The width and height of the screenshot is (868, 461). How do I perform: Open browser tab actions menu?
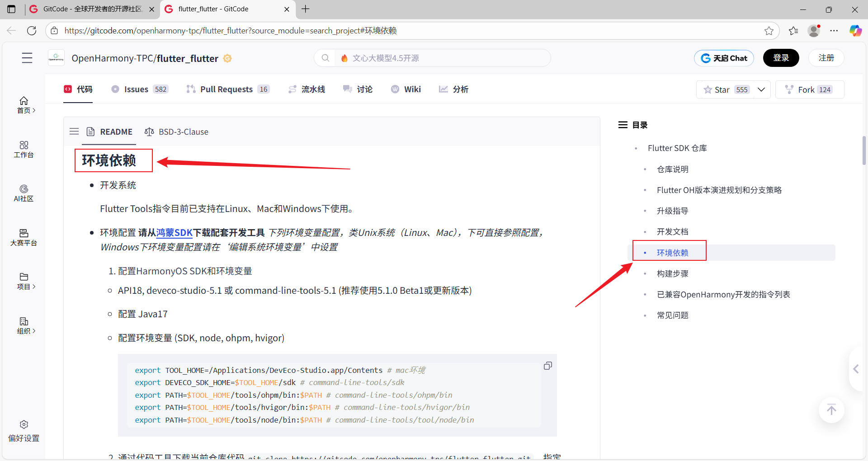coord(11,9)
